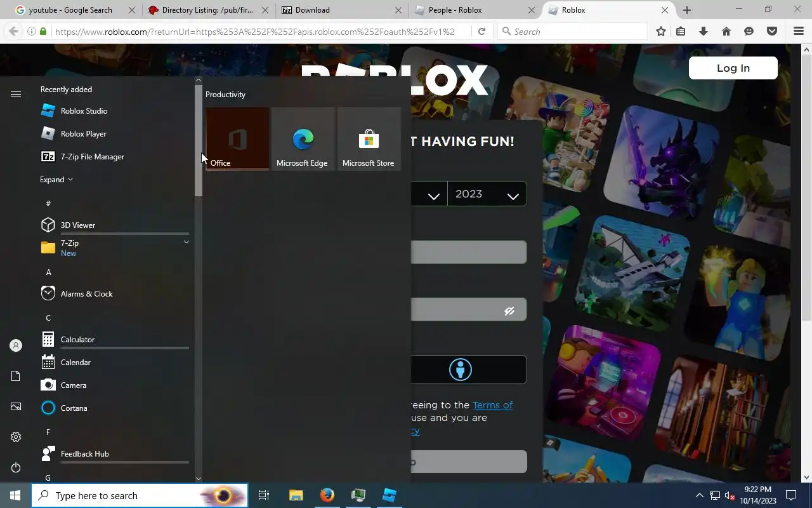Click the Windows Start button
The height and width of the screenshot is (508, 812).
tap(15, 495)
